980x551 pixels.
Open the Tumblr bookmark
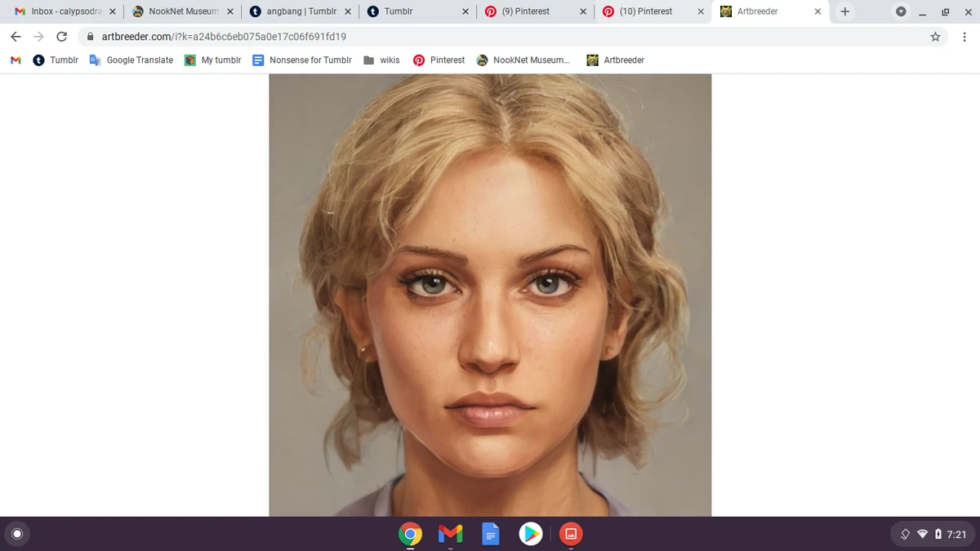pyautogui.click(x=55, y=60)
